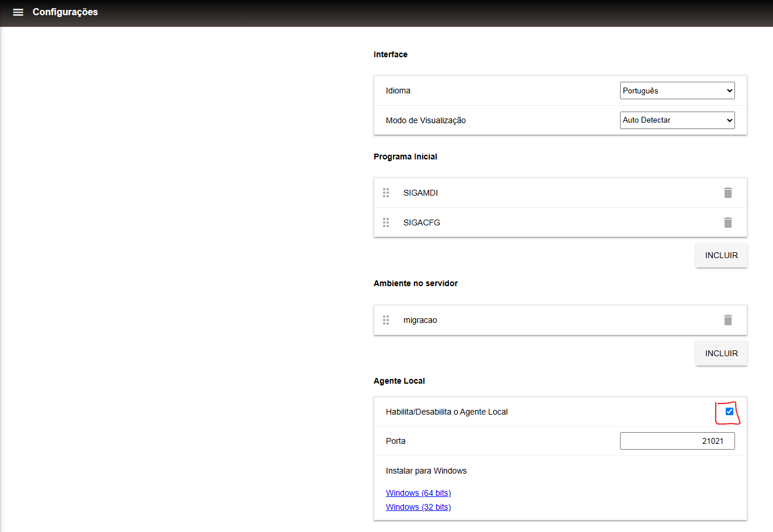Screen dimensions: 773x532
Task: Click the Porta label
Action: (x=396, y=441)
